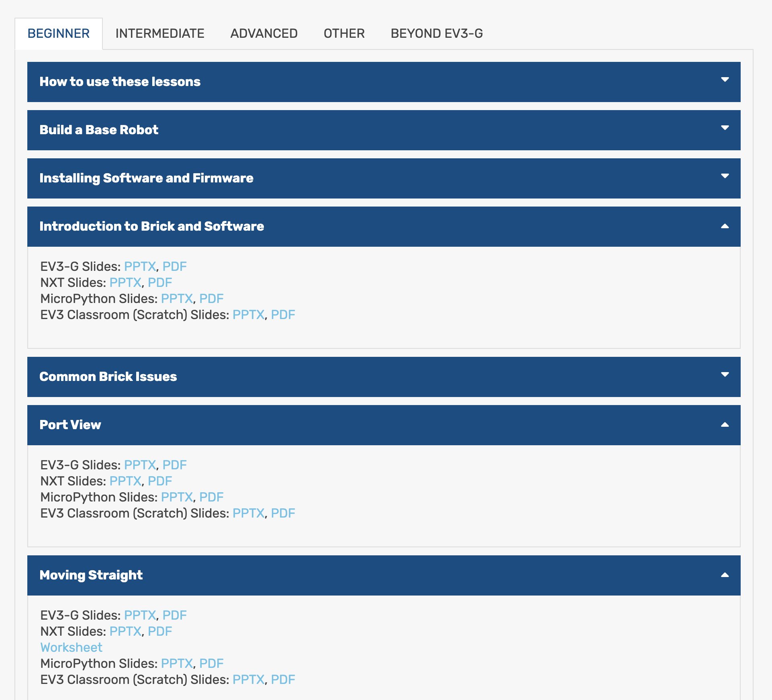Get EV3-G PPTX for Moving Straight
This screenshot has width=772, height=700.
tap(140, 615)
